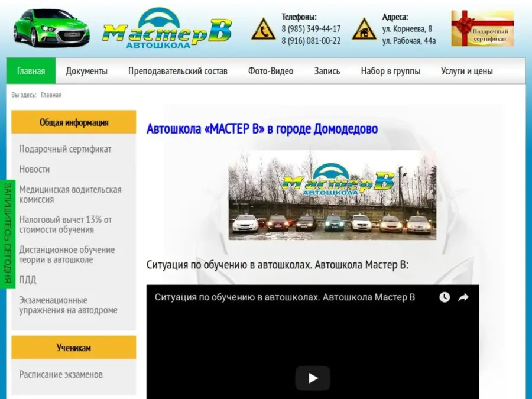Click the vertical Запишитесь сегодня side tab
This screenshot has height=399, width=532.
[7, 233]
